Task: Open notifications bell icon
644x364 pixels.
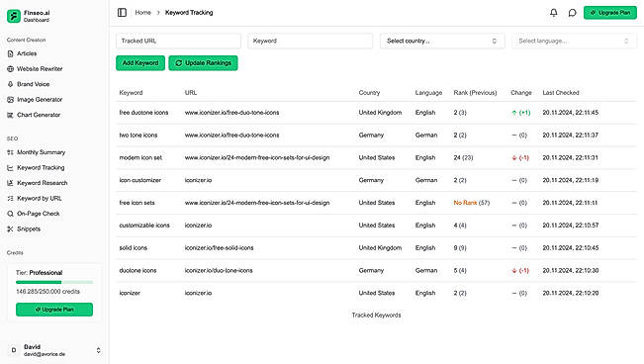Action: 554,13
